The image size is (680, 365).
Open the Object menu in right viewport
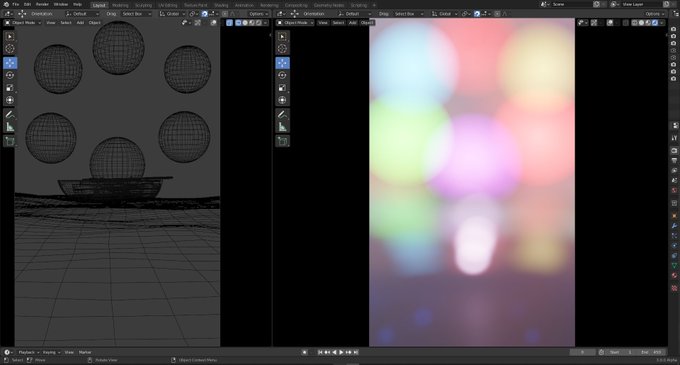click(x=367, y=23)
